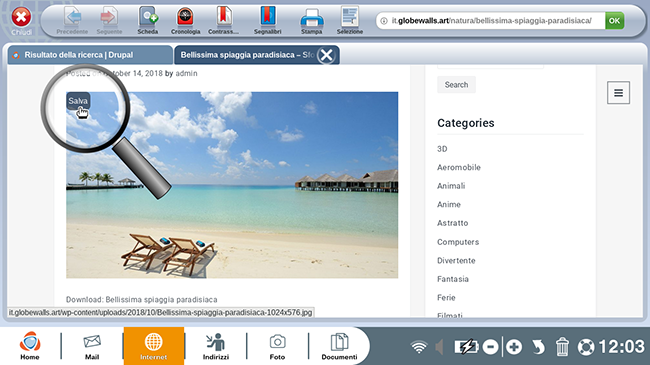Open the trash bin icon

coord(562,346)
